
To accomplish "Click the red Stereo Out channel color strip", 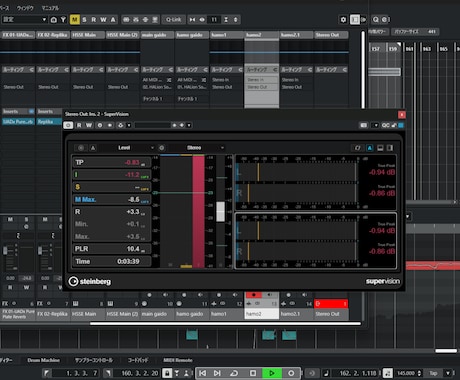I will pyautogui.click(x=331, y=304).
